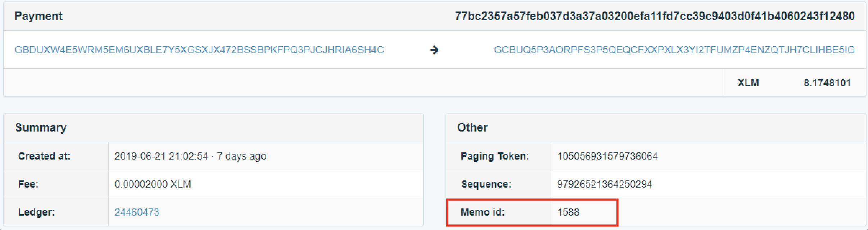868x230 pixels.
Task: Click the arrow icon between the account addresses
Action: click(x=434, y=50)
